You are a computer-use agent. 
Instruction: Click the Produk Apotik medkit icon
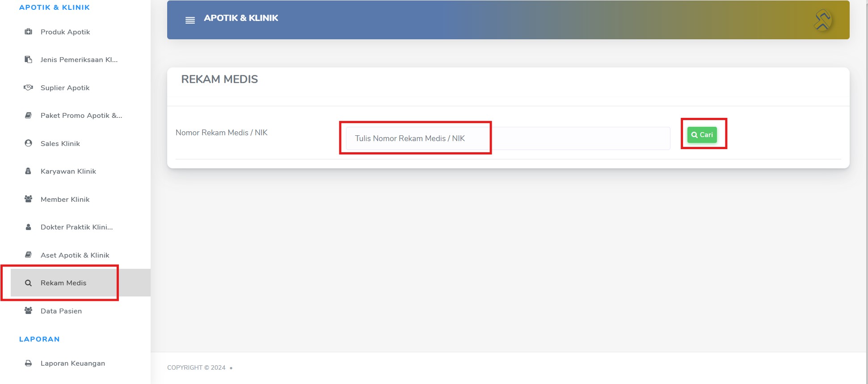point(28,32)
